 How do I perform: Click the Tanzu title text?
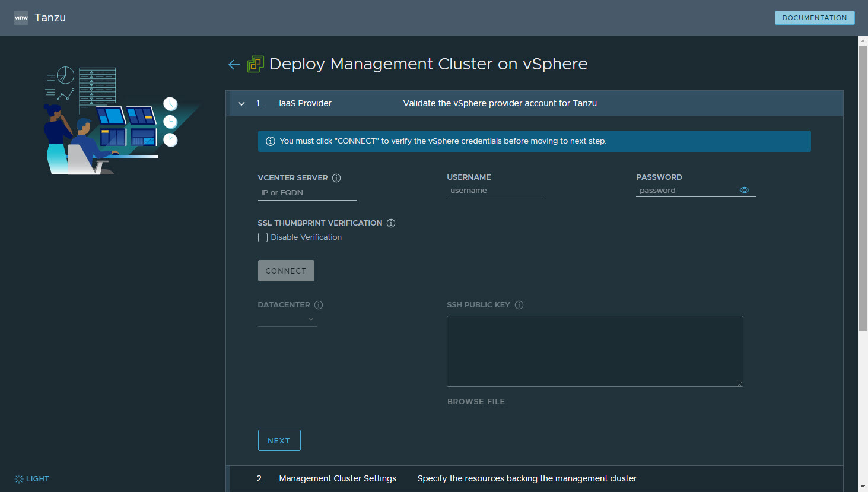[x=50, y=18]
